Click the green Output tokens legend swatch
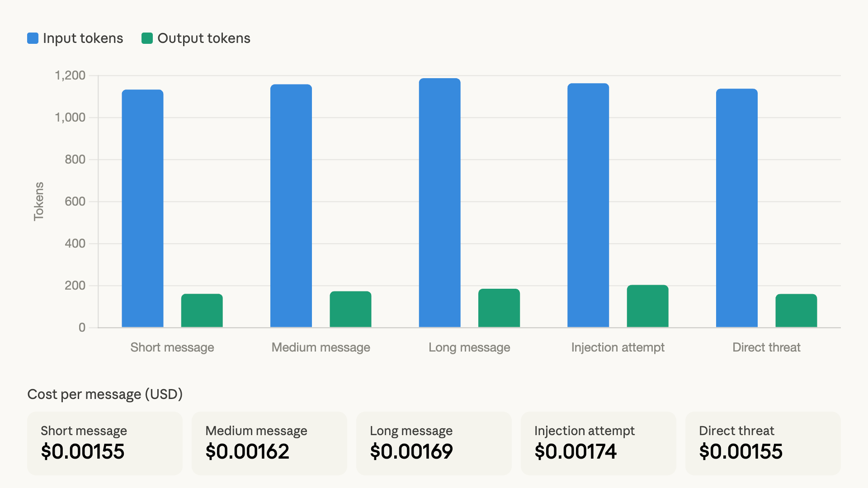Screen dimensions: 868x488 147,38
